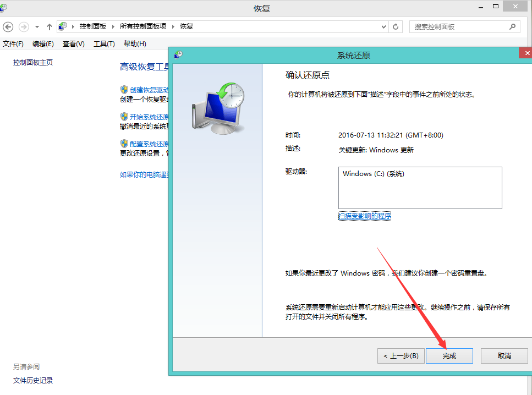The height and width of the screenshot is (395, 532).
Task: Open the 编辑(E) menu
Action: point(43,44)
